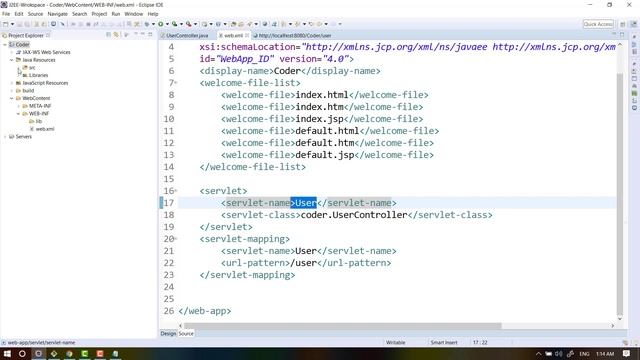
Task: Click '/user' url-pattern text on line 22
Action: coord(303,263)
